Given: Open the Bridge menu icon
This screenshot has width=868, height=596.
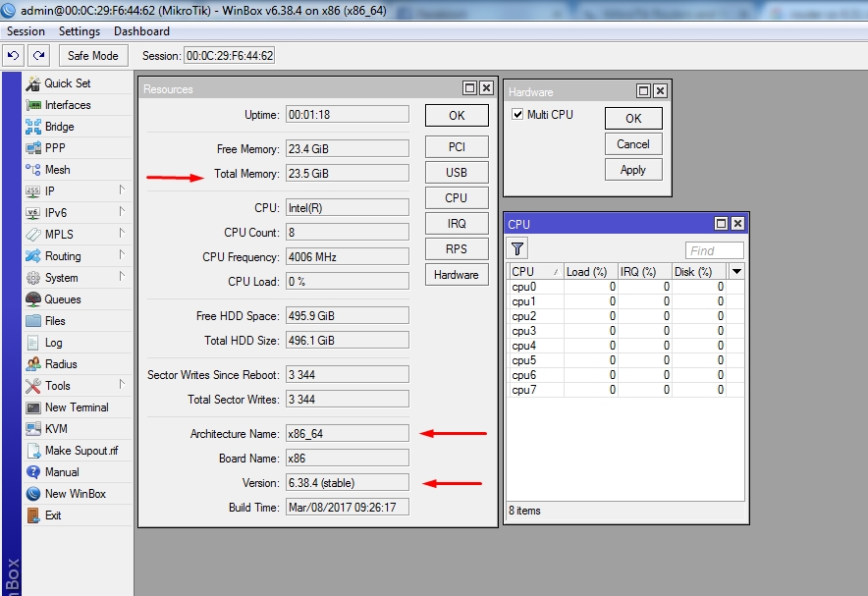Looking at the screenshot, I should point(33,127).
